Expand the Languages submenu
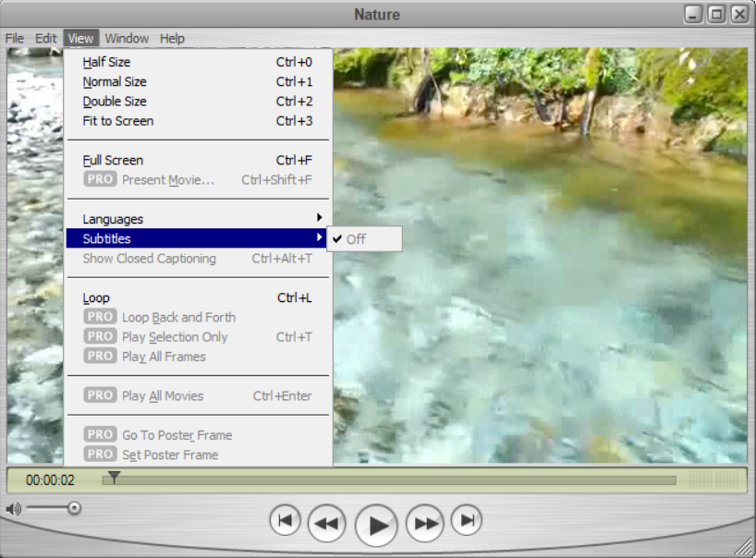 [113, 219]
